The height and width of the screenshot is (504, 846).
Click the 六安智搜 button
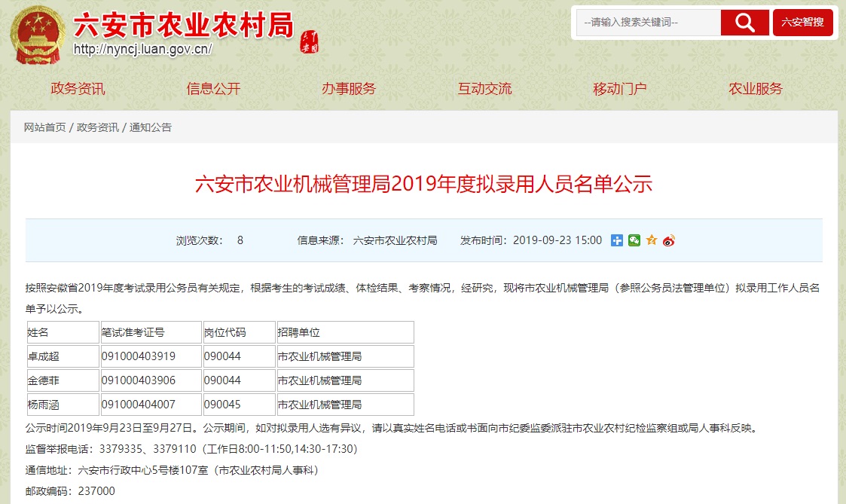click(802, 23)
